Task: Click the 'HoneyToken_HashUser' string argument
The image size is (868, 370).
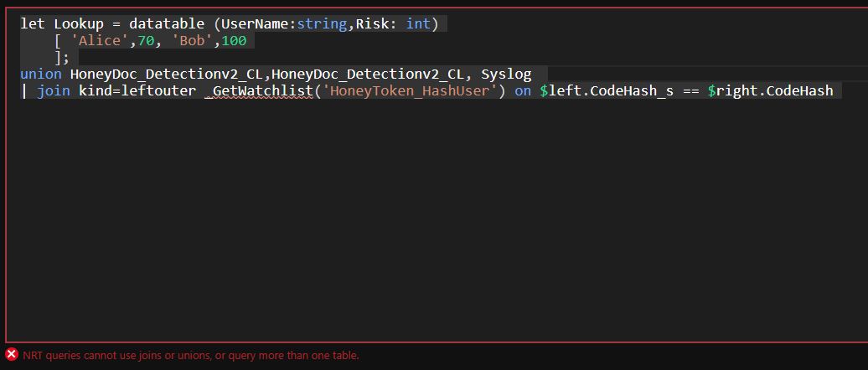Action: tap(409, 90)
